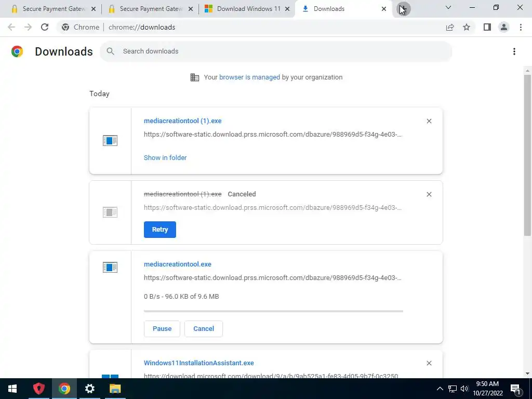Open Settings gear from the taskbar

(89, 389)
